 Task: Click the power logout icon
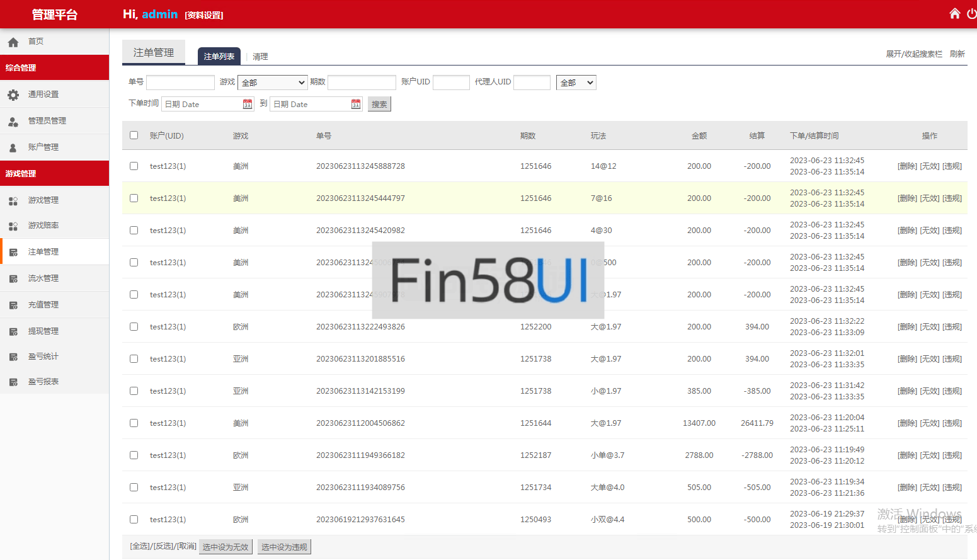971,14
